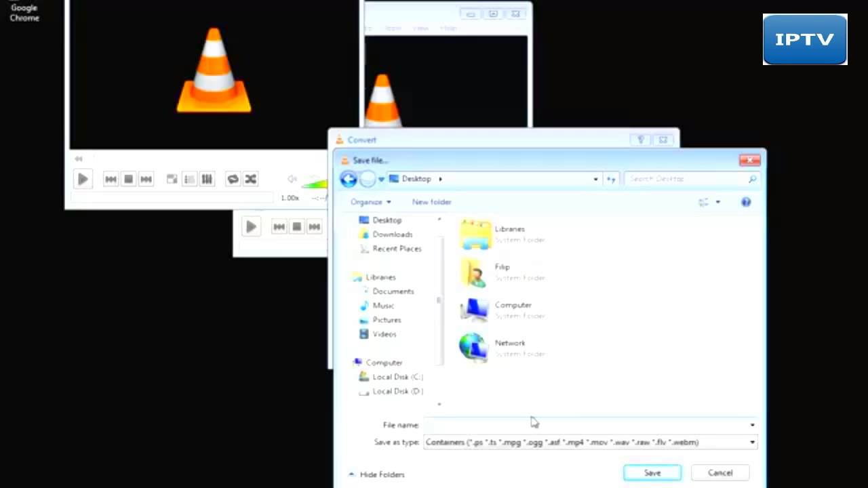This screenshot has width=868, height=488.
Task: Select Local Disk (D:) in navigation pane
Action: point(397,391)
